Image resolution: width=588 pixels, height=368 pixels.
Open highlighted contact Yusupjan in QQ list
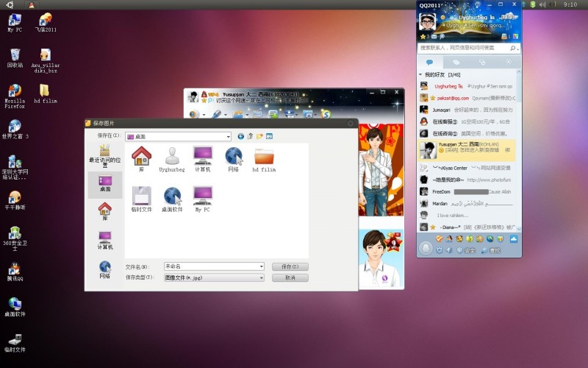pos(467,150)
